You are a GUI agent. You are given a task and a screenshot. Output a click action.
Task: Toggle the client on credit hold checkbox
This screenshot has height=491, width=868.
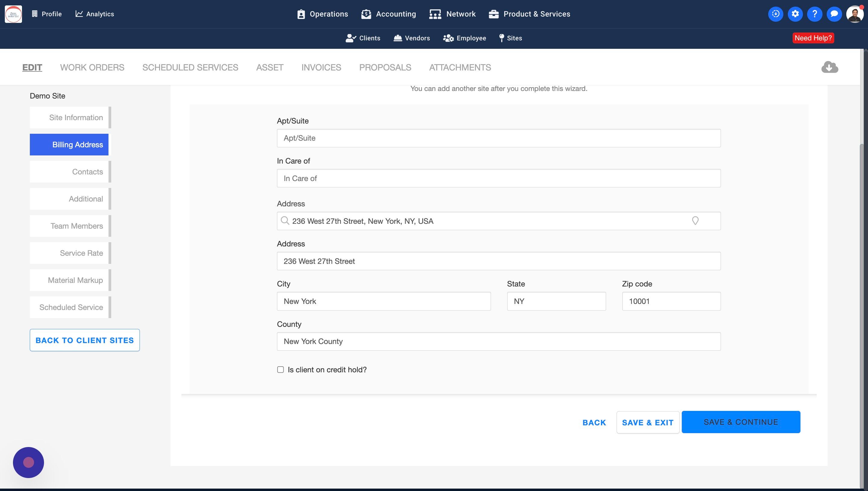[280, 370]
